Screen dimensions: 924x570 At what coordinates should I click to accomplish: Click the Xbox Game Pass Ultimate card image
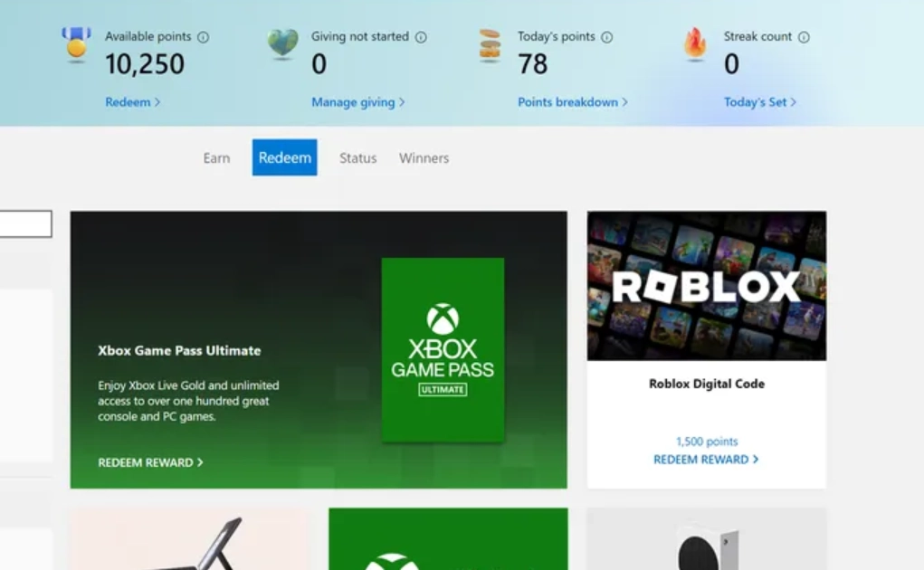(443, 350)
